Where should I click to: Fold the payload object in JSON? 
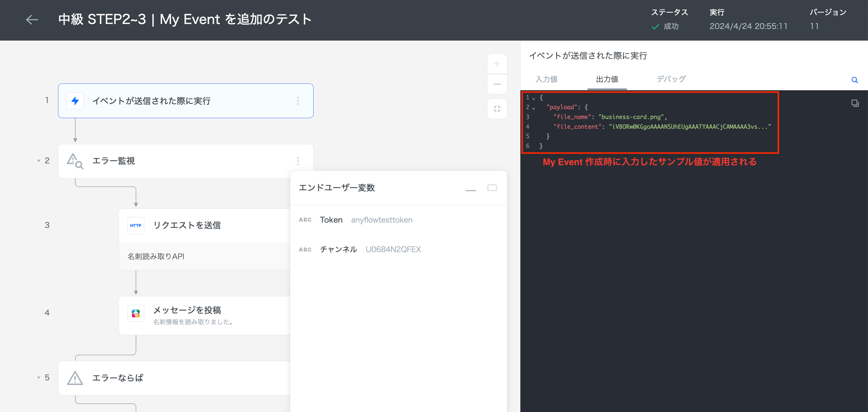click(x=533, y=108)
